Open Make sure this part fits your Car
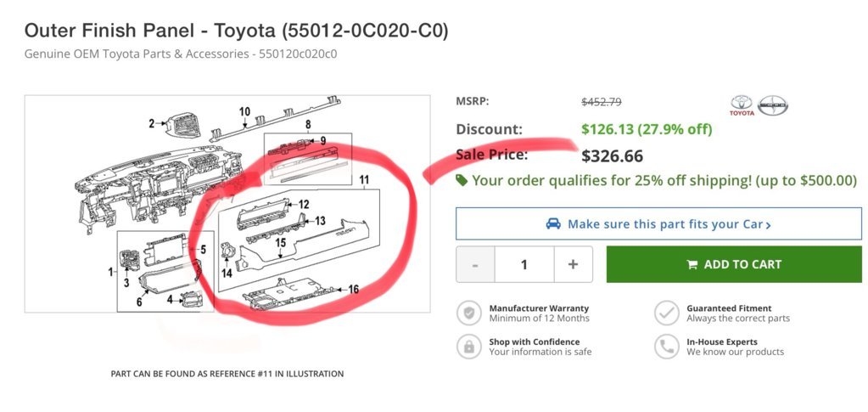Viewport: 868px width, 412px height. pyautogui.click(x=658, y=224)
